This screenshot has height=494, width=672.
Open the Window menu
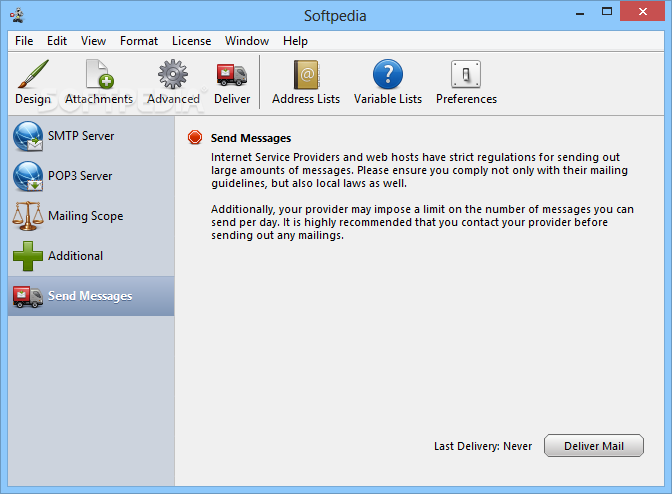point(247,41)
